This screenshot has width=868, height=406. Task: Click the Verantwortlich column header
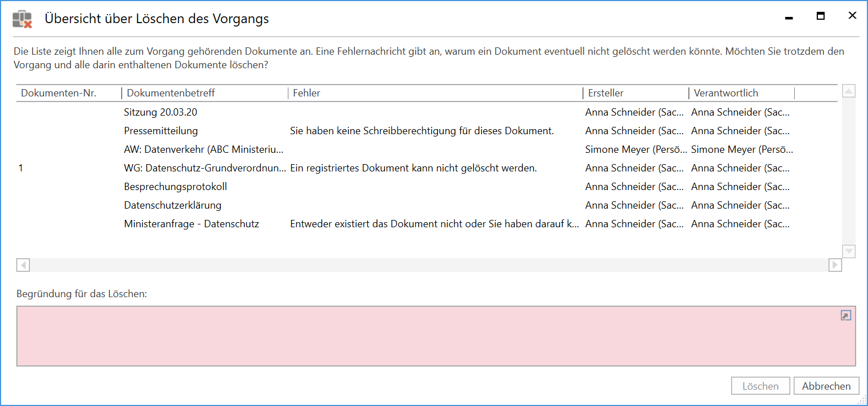click(725, 93)
